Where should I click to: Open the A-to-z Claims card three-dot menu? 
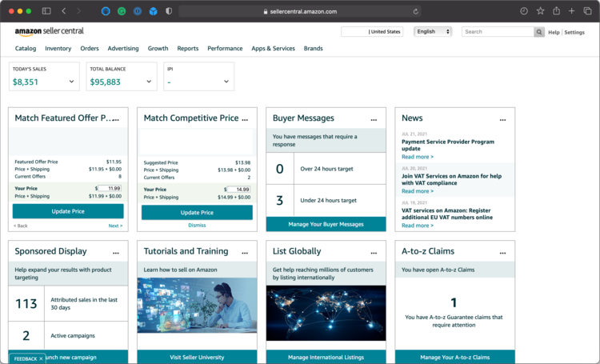click(x=502, y=253)
